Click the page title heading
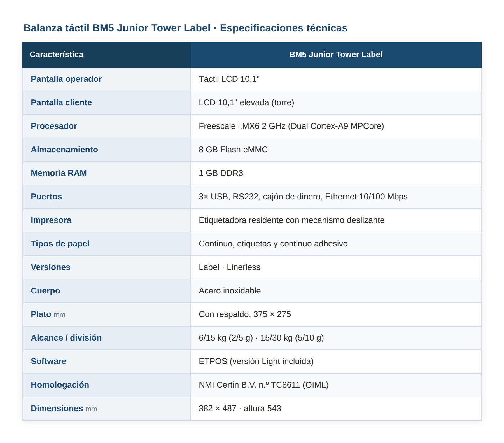Screen dimensions: 504x443 (x=185, y=28)
